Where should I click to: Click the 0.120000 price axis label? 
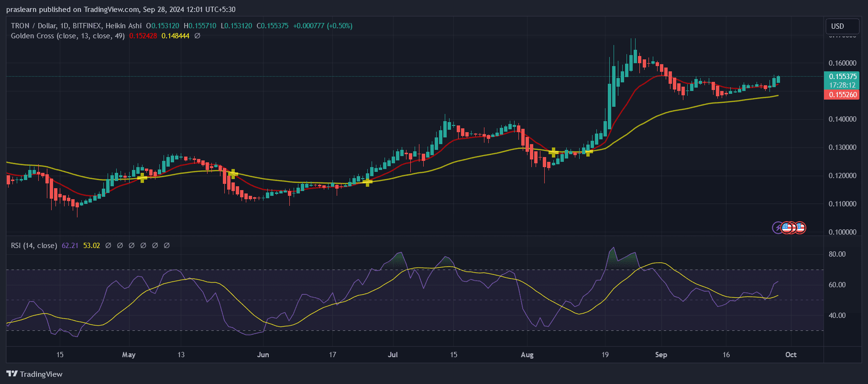842,176
